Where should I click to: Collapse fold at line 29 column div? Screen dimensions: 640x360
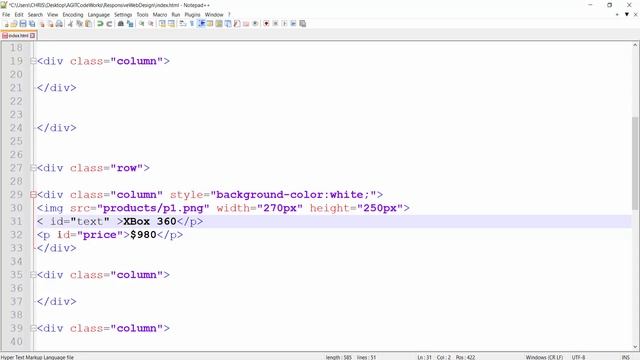(x=33, y=195)
